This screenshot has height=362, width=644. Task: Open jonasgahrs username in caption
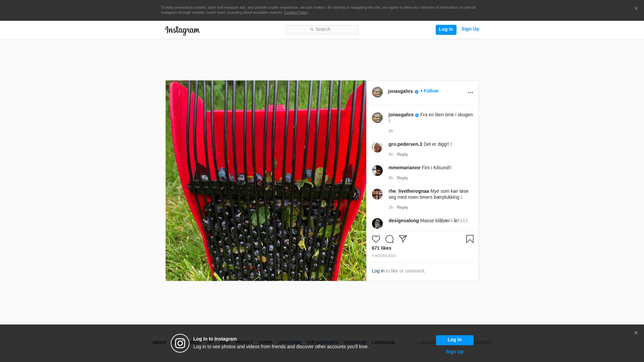[401, 115]
